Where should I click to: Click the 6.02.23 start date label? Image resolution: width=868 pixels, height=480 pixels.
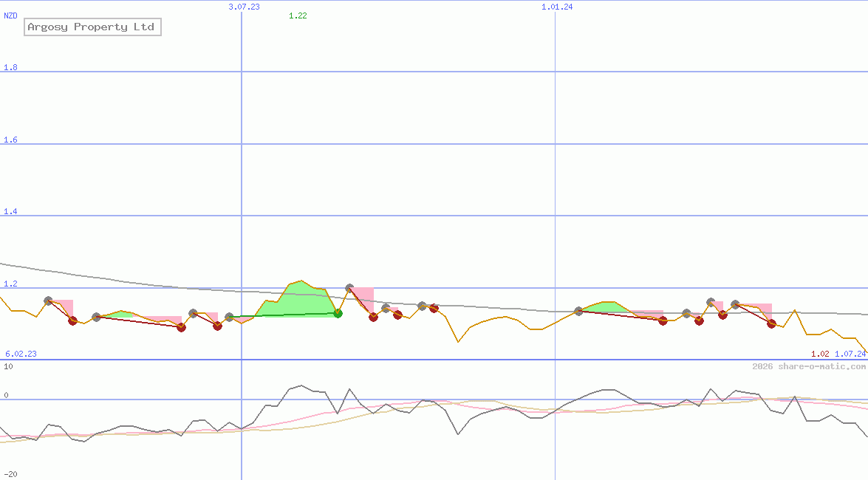point(21,354)
